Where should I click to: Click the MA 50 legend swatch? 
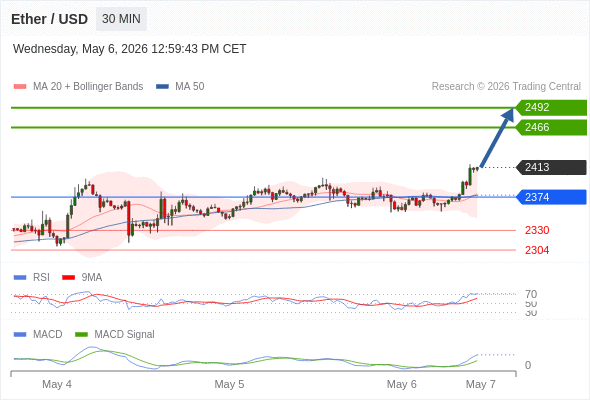162,87
